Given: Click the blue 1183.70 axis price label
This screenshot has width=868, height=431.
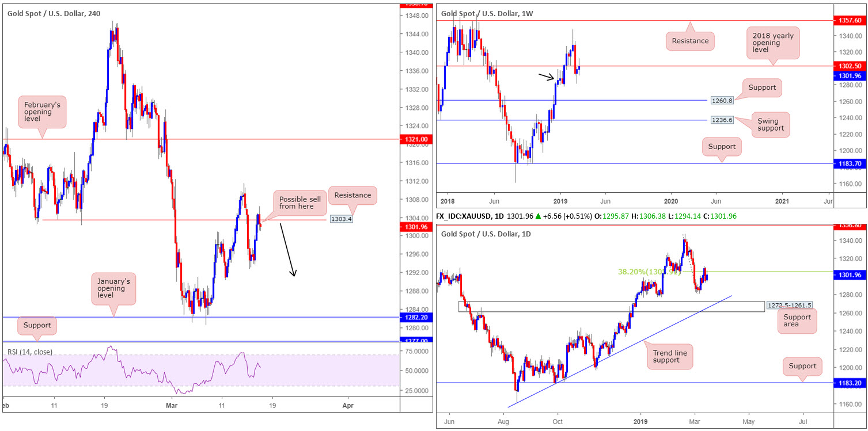Looking at the screenshot, I should click(x=850, y=163).
